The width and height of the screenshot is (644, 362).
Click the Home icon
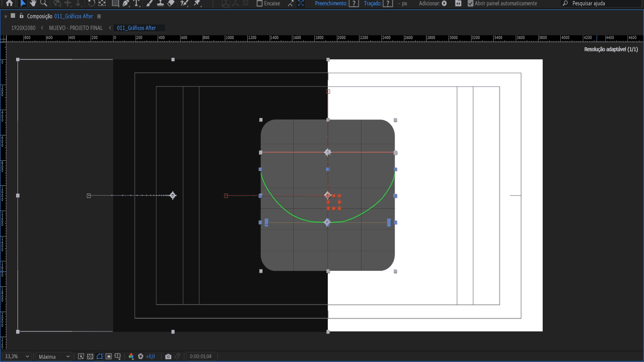9,3
